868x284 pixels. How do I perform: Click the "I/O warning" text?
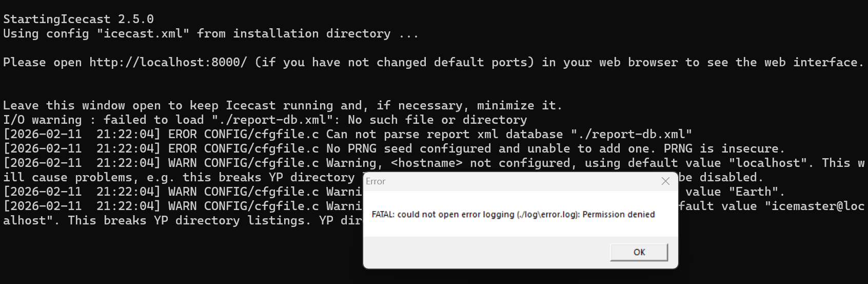coord(43,120)
